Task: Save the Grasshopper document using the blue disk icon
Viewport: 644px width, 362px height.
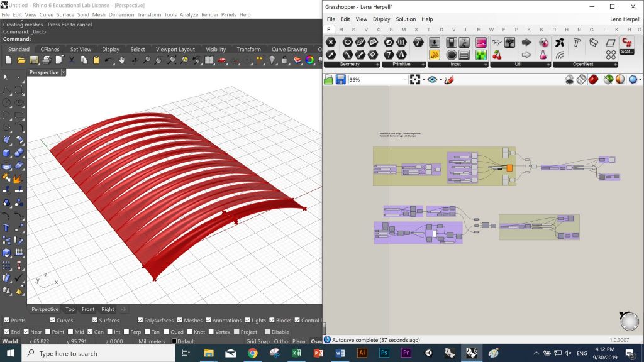Action: pos(340,80)
